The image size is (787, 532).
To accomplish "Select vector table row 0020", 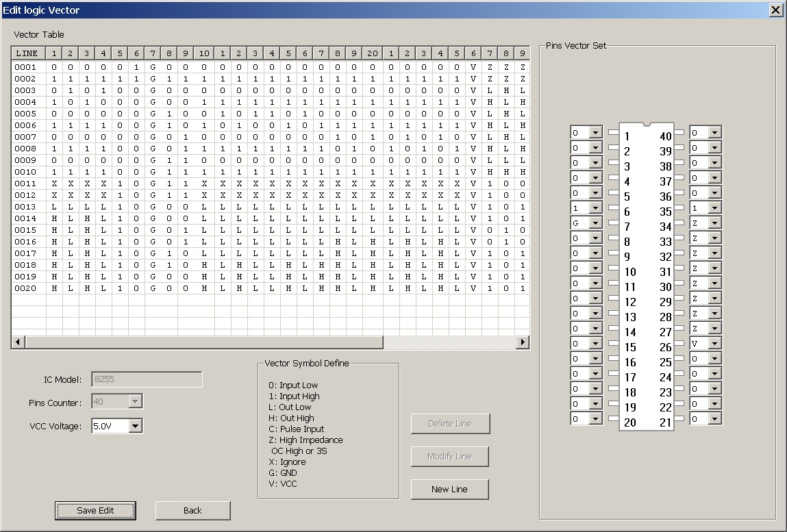I will (x=26, y=288).
